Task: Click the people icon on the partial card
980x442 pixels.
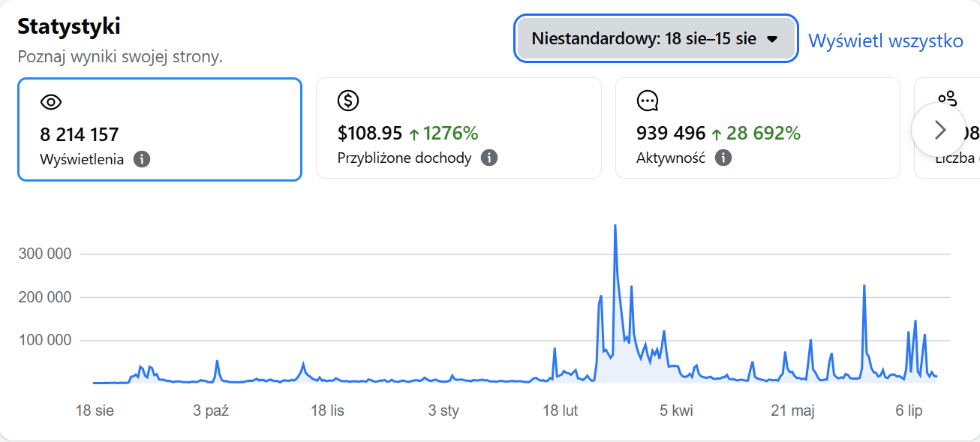Action: pyautogui.click(x=947, y=98)
